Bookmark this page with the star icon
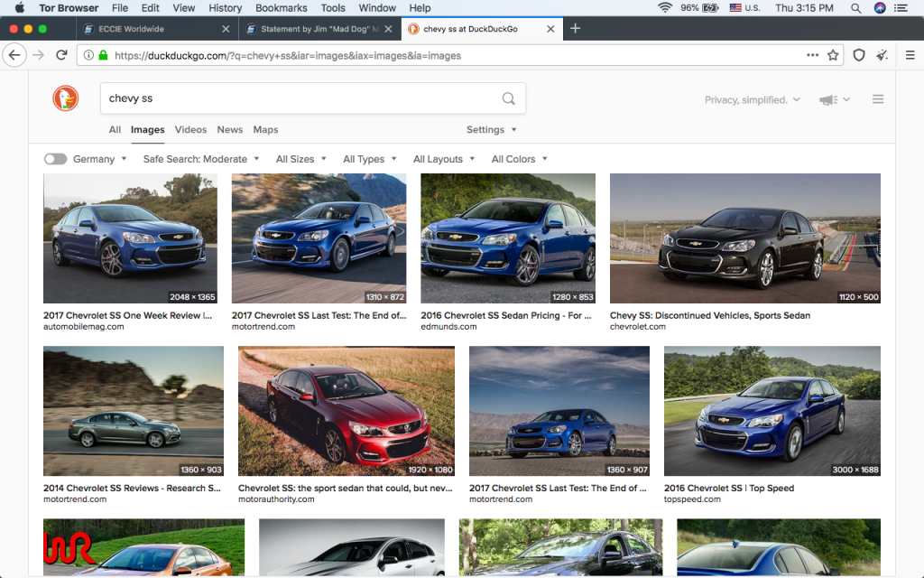This screenshot has height=578, width=924. (833, 55)
